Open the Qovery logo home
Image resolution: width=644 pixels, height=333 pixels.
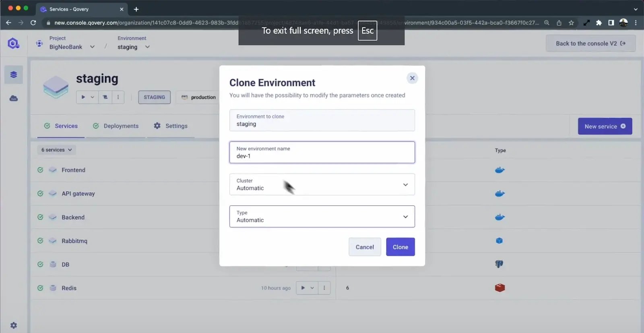[13, 43]
